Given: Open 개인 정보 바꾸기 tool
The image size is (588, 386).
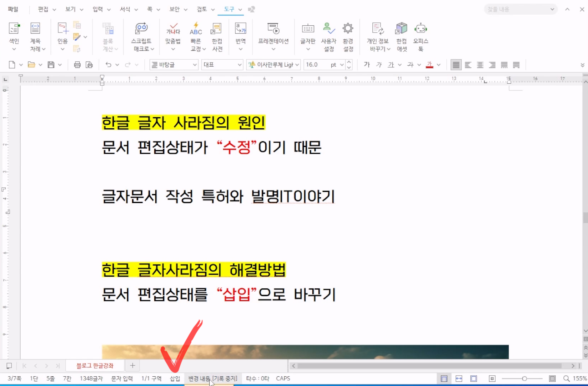Looking at the screenshot, I should (378, 36).
